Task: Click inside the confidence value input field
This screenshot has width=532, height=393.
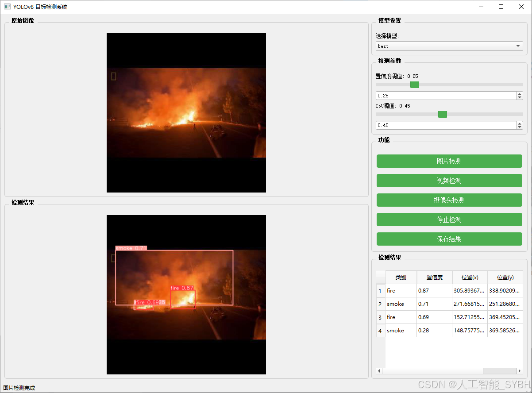Action: pyautogui.click(x=443, y=95)
